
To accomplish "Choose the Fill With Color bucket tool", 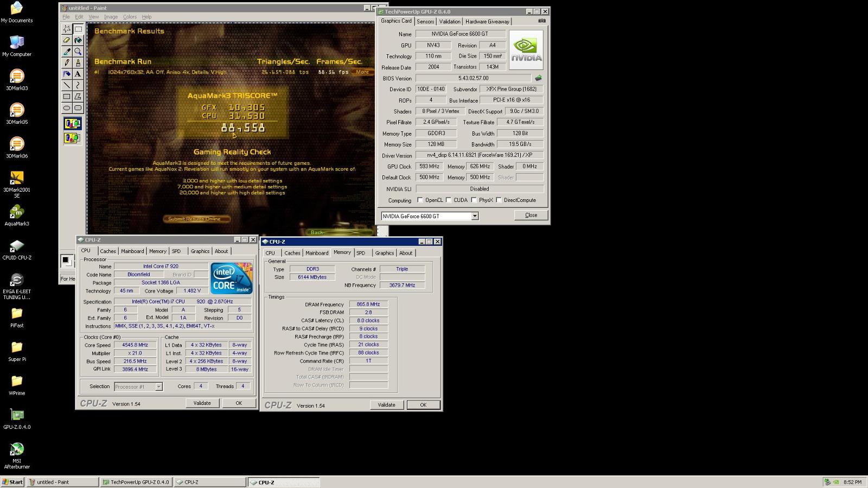I will pyautogui.click(x=78, y=40).
